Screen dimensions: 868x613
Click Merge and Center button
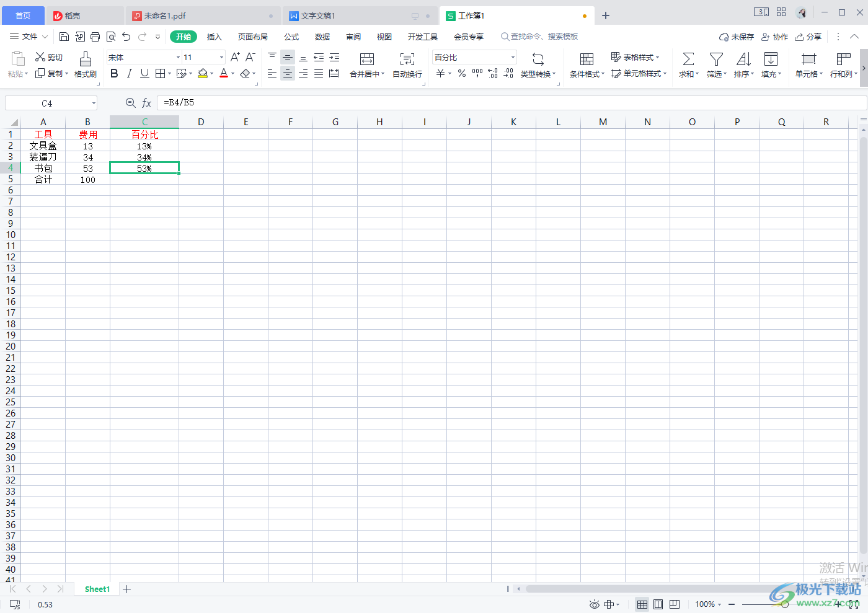tap(367, 64)
